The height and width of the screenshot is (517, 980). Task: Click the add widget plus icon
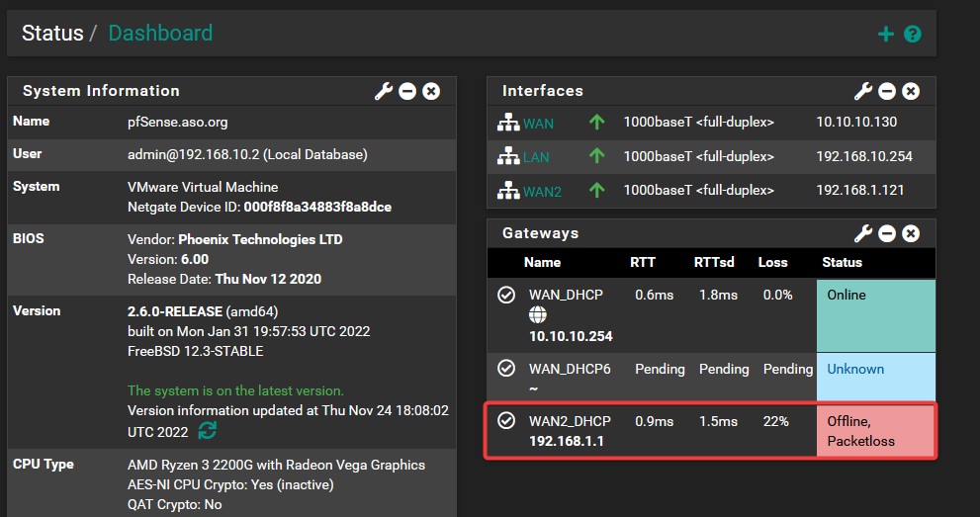(886, 35)
